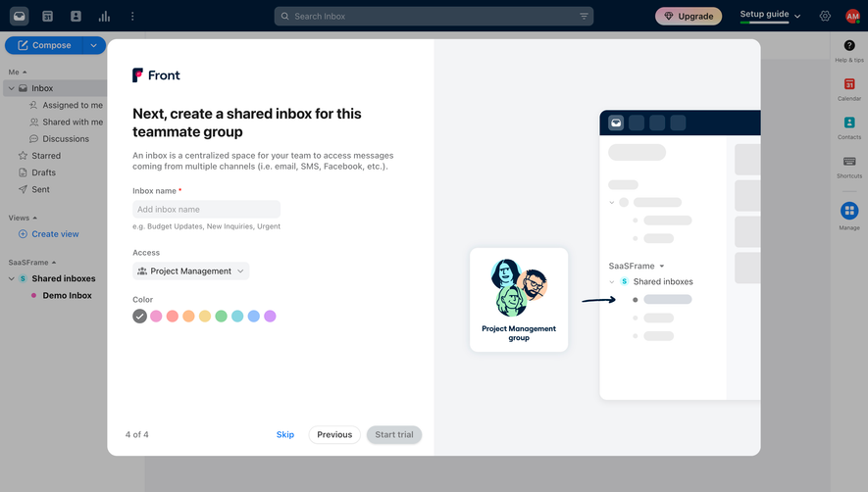Collapse the SaaSFrame section in sidebar
Screen dimensions: 868x492
(x=54, y=263)
